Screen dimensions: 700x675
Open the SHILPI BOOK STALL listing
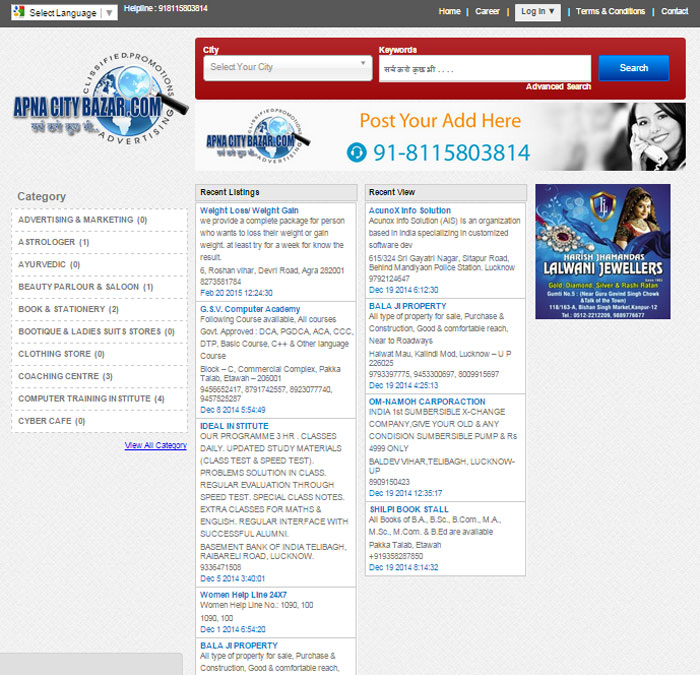409,509
